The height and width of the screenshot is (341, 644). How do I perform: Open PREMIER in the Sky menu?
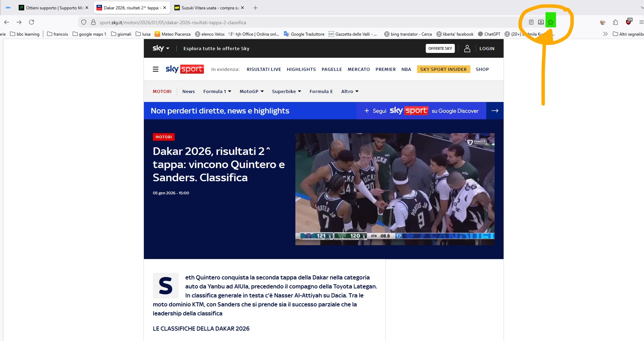click(386, 69)
